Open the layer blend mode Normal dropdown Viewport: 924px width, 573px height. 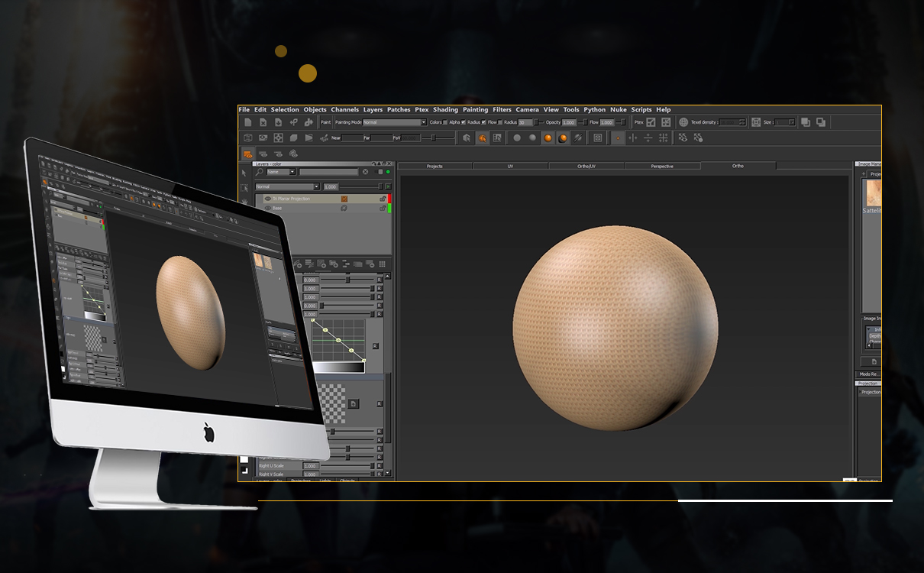coord(287,186)
